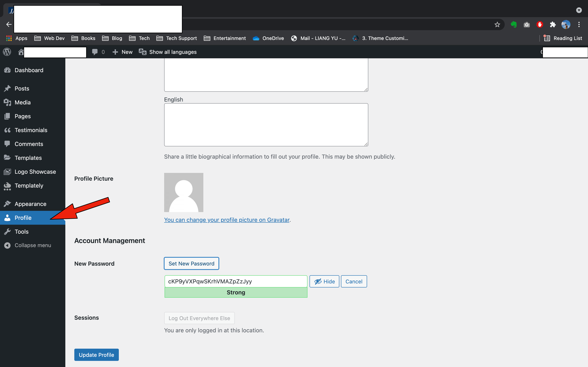Viewport: 588px width, 367px height.
Task: Expand the tab search dropdown arrow
Action: click(579, 10)
